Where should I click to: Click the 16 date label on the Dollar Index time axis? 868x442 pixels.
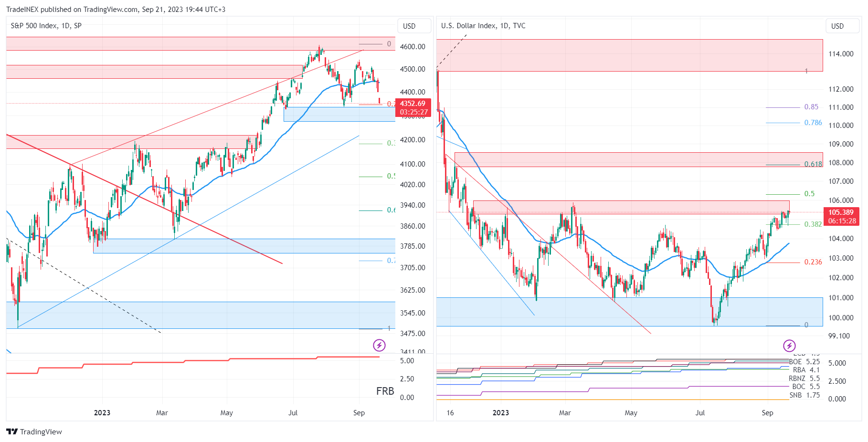(x=450, y=413)
